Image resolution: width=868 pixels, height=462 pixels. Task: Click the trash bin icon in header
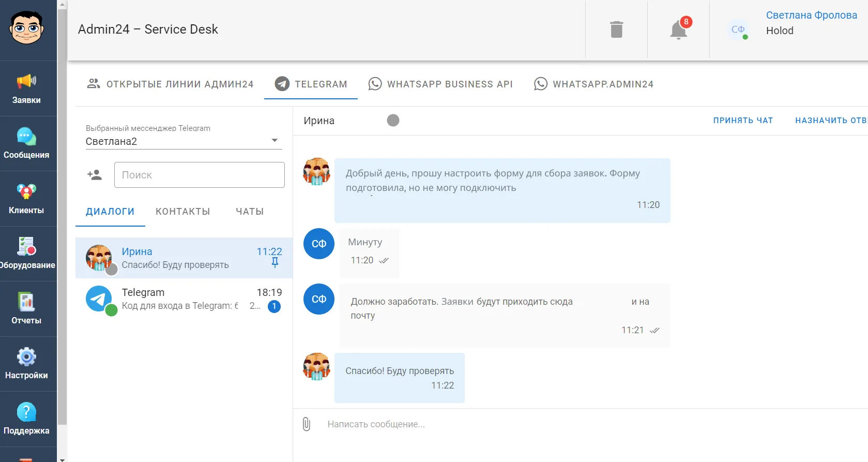click(616, 29)
